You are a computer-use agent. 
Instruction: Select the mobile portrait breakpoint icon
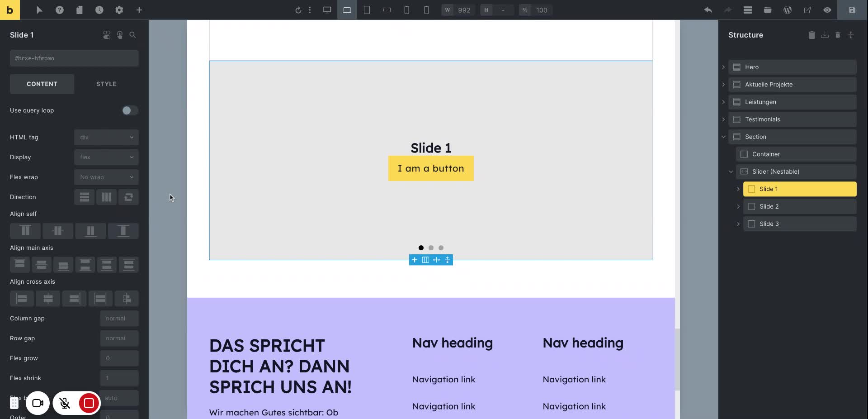(x=426, y=10)
